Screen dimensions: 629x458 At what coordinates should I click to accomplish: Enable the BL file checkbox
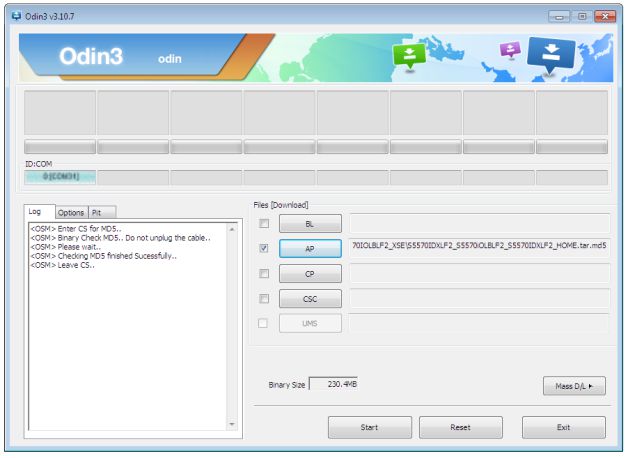point(264,223)
